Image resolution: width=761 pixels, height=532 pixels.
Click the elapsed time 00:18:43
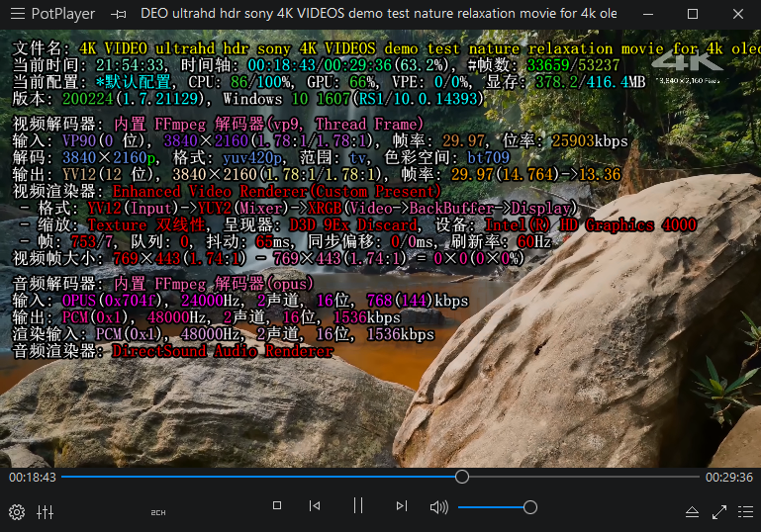[33, 478]
